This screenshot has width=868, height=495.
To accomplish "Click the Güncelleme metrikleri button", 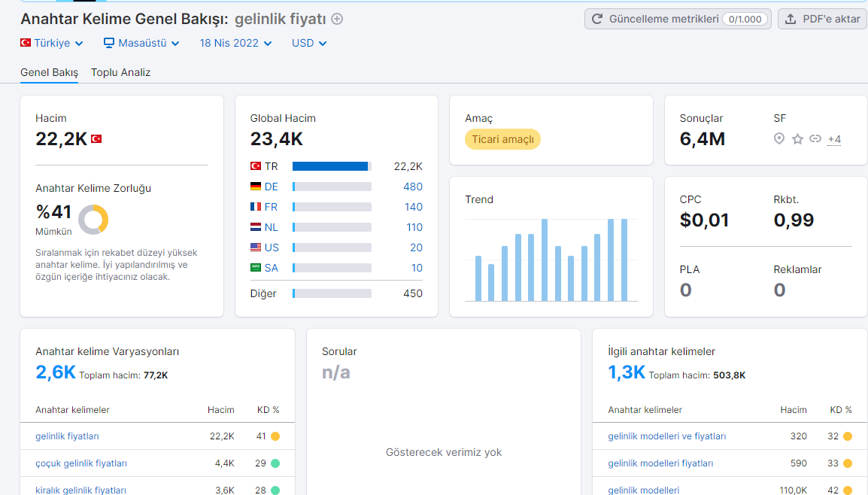I will (678, 19).
